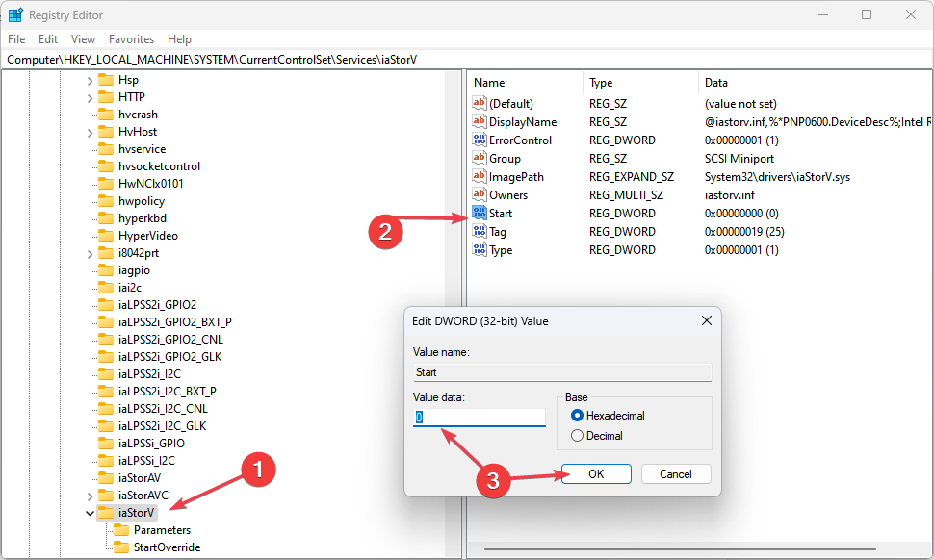Click the hvcrash folder icon

pos(105,115)
